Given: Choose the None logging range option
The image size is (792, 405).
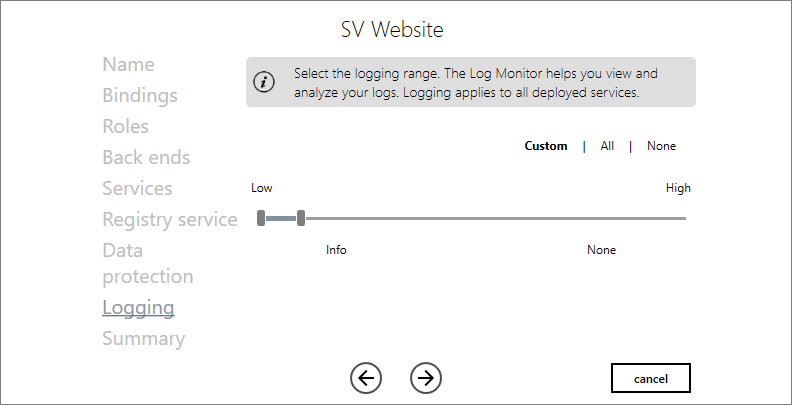Looking at the screenshot, I should click(x=661, y=146).
